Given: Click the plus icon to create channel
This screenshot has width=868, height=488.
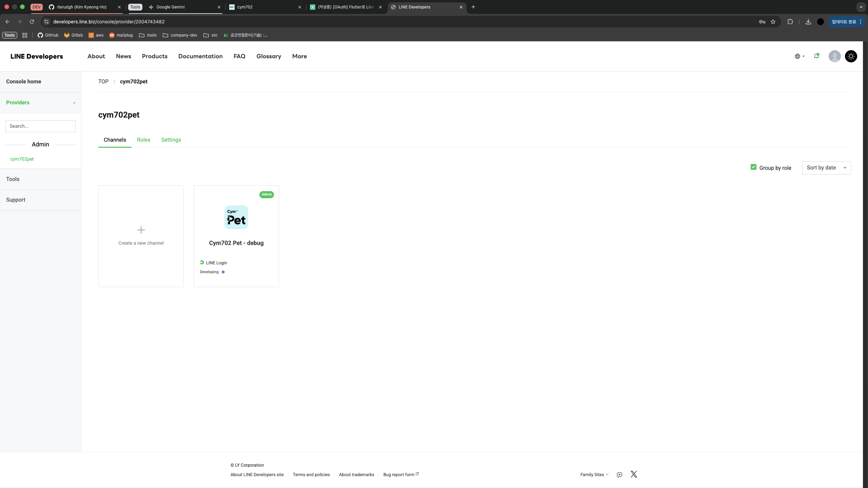Looking at the screenshot, I should (141, 230).
